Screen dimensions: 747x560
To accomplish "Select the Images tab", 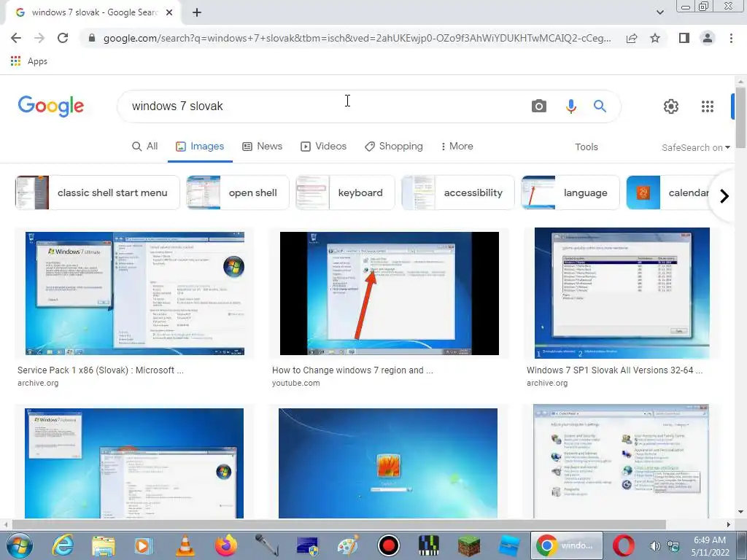I will (200, 146).
